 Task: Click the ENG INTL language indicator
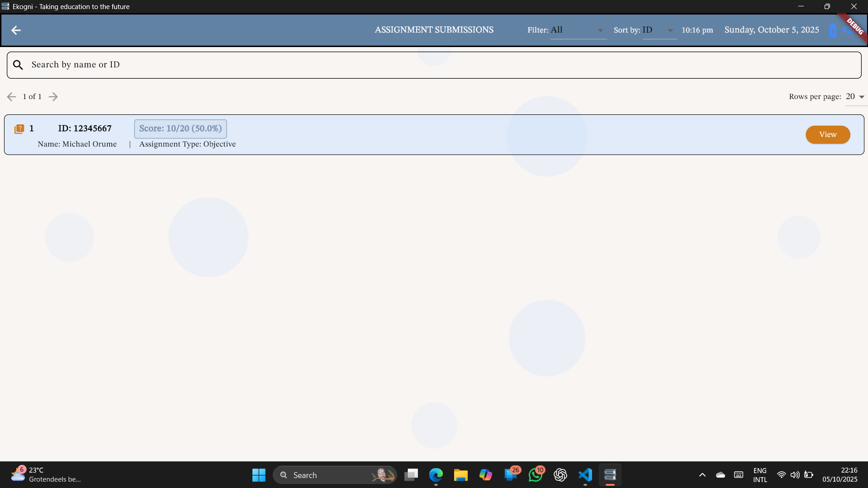(759, 475)
